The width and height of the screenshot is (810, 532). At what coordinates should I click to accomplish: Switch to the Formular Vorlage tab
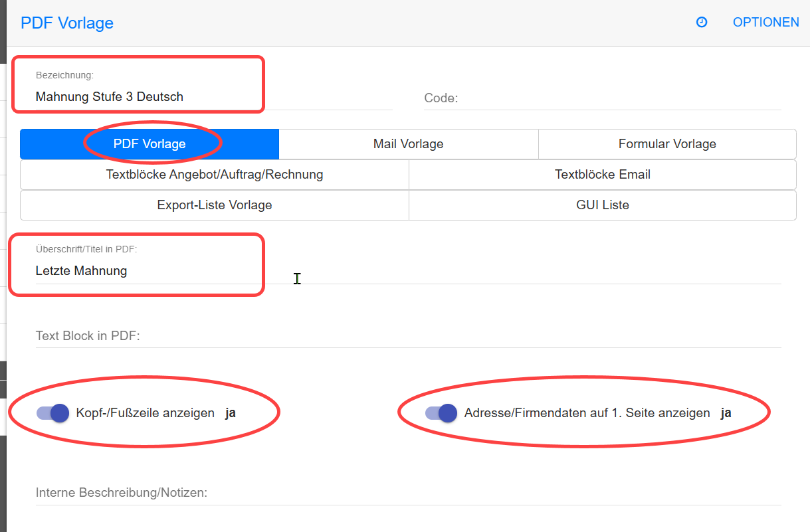coord(667,144)
